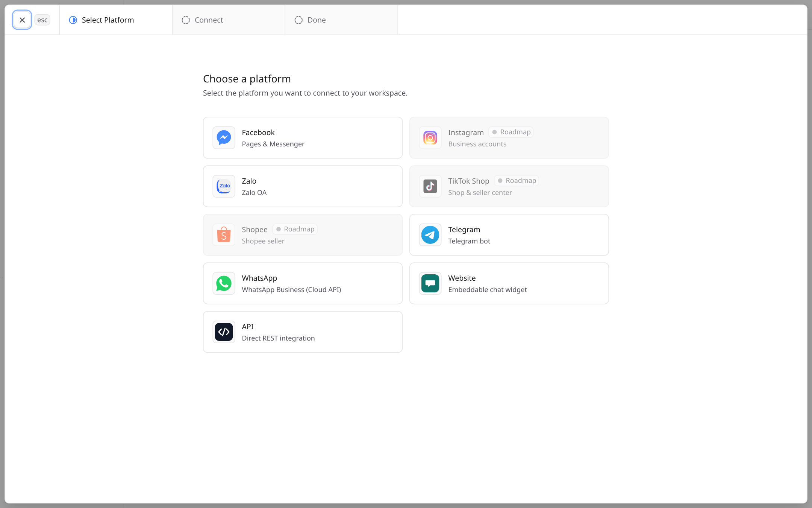Click the 'WhatsApp Business (Cloud API)' text
812x508 pixels.
tap(292, 290)
